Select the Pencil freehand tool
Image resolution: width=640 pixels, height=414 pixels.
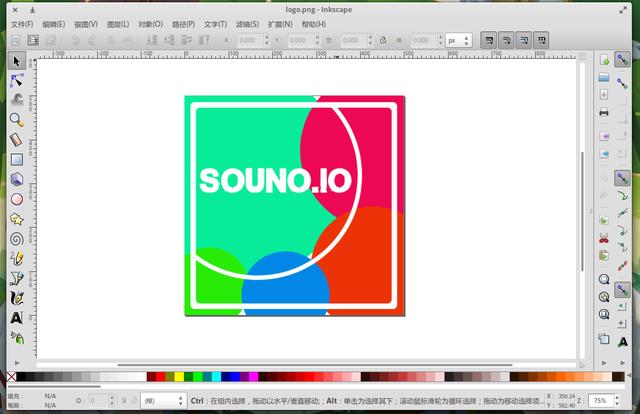tap(16, 258)
